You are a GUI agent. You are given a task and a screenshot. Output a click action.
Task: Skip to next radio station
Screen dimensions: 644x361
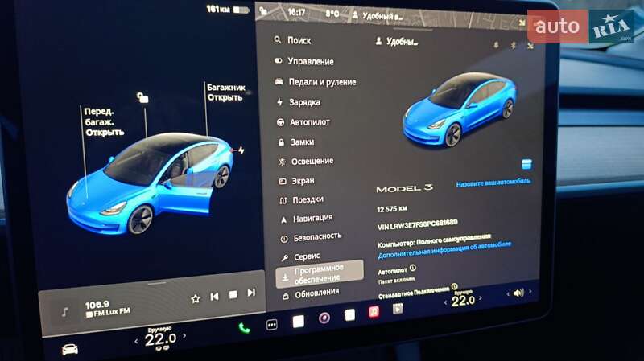pyautogui.click(x=251, y=293)
